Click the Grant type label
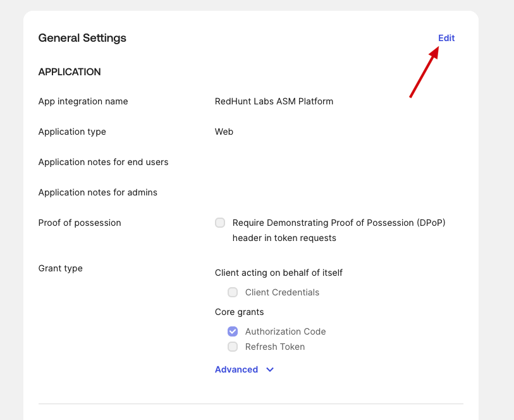Image resolution: width=514 pixels, height=420 pixels. (60, 268)
